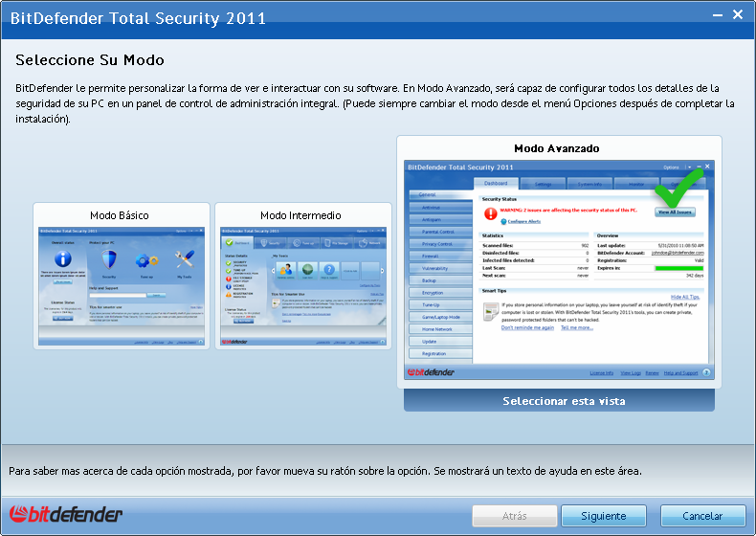Click the "Modo Avanzado" title label

point(557,148)
